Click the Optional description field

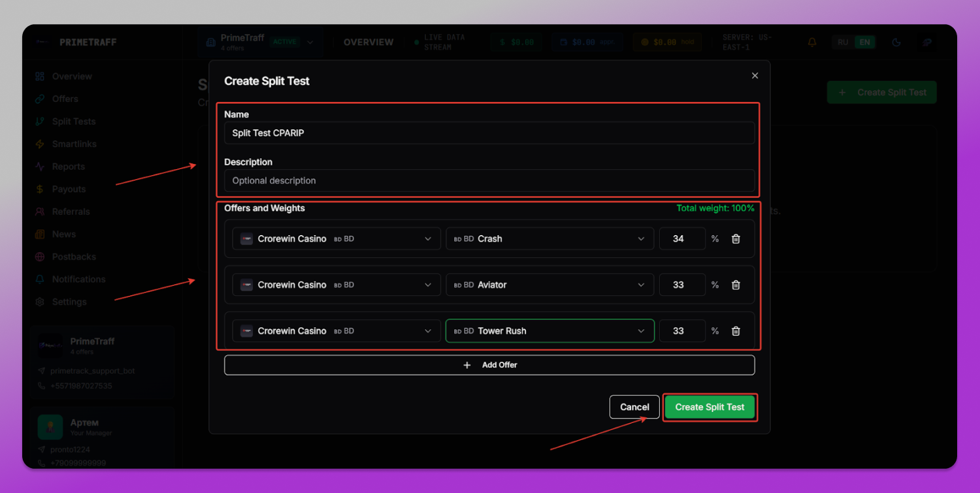click(x=489, y=181)
